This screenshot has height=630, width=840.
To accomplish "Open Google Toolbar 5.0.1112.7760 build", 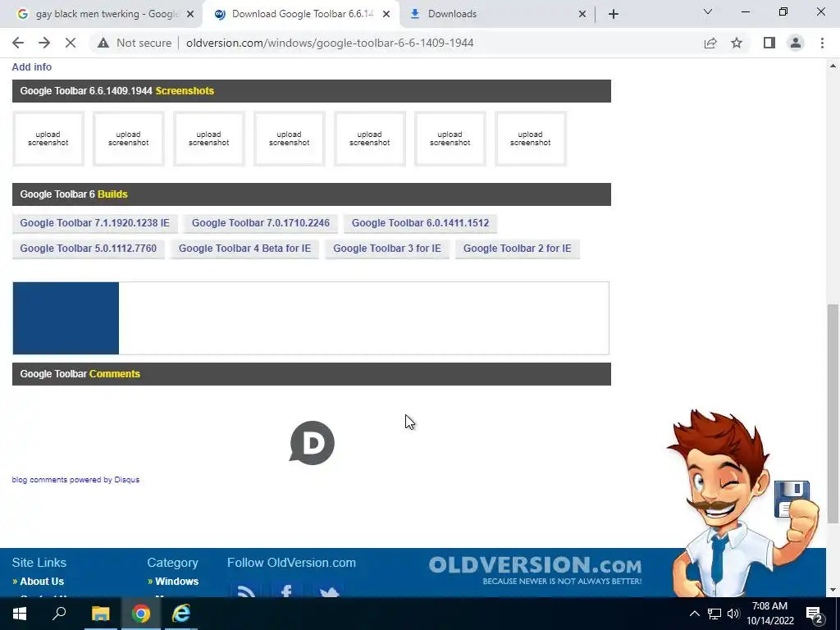I will pos(89,249).
